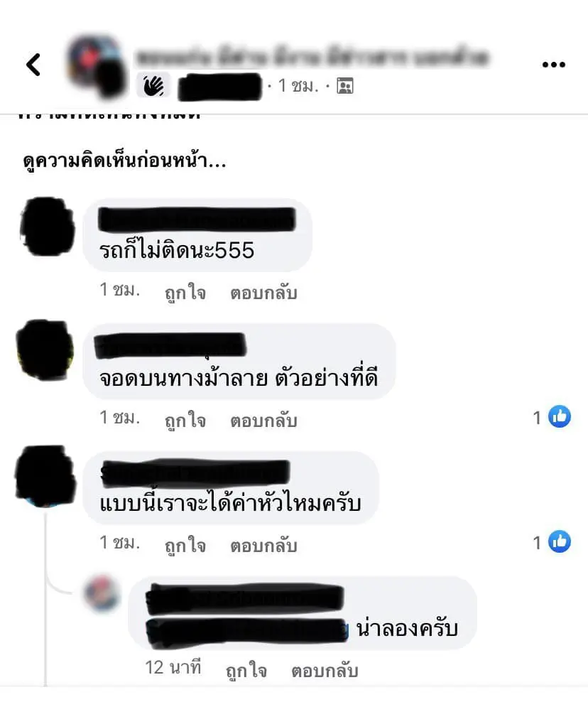Open the three-dot post options menu
The height and width of the screenshot is (702, 588).
[553, 65]
